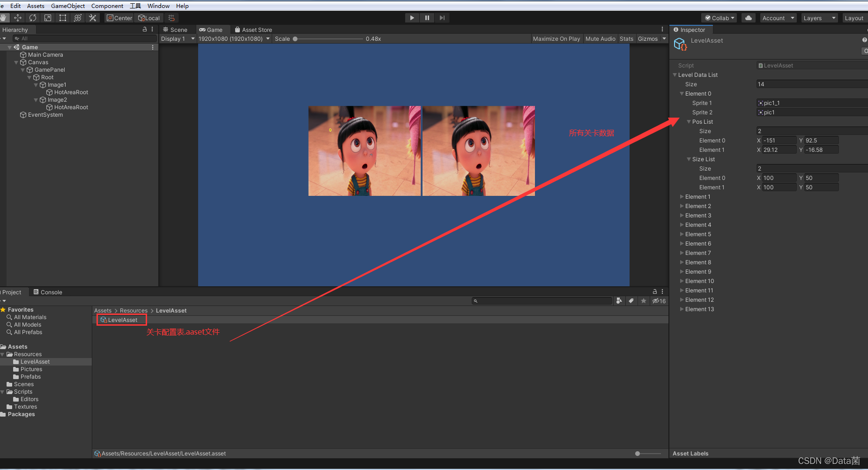
Task: Open Game scene row options menu
Action: [153, 47]
